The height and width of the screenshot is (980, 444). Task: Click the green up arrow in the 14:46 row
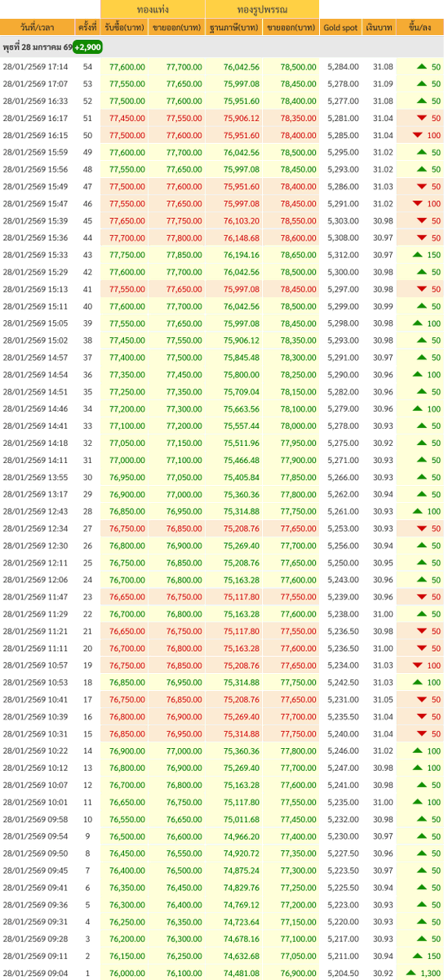click(x=418, y=408)
